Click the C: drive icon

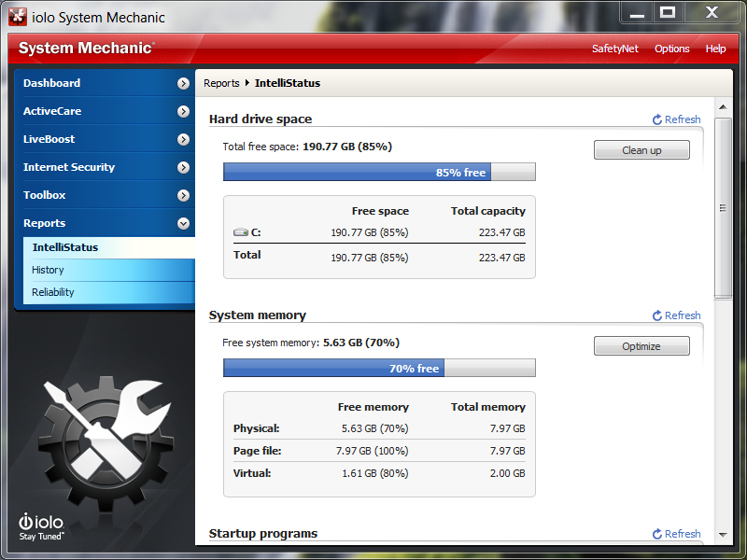pyautogui.click(x=241, y=232)
